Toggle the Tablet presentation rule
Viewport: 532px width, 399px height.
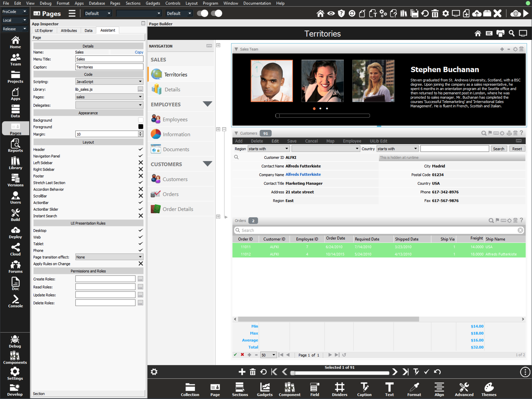pyautogui.click(x=140, y=244)
